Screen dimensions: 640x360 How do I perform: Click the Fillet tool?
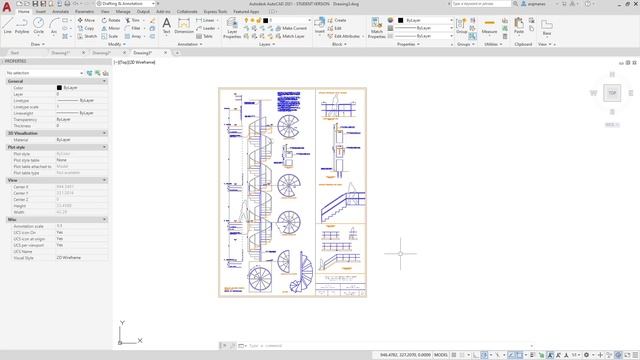tap(133, 28)
